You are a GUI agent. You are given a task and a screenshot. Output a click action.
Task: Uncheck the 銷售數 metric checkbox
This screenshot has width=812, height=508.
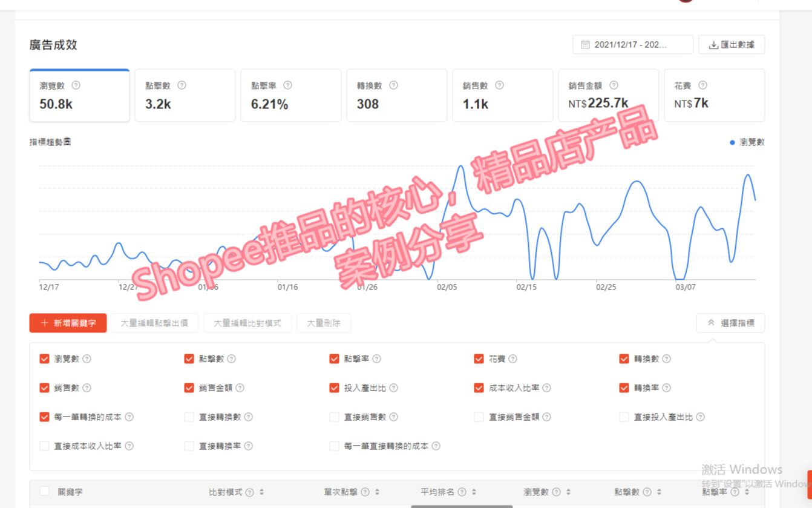point(44,388)
